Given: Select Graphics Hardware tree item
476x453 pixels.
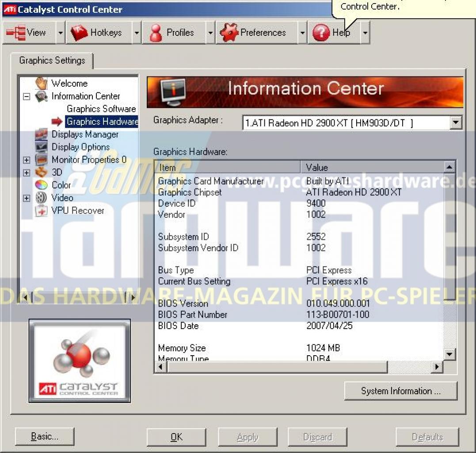Looking at the screenshot, I should [102, 122].
